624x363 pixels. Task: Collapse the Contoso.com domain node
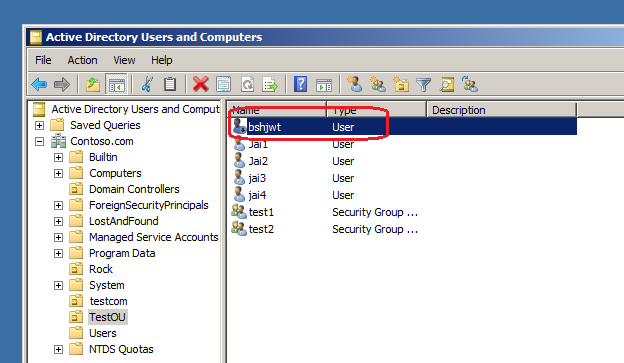tap(39, 141)
